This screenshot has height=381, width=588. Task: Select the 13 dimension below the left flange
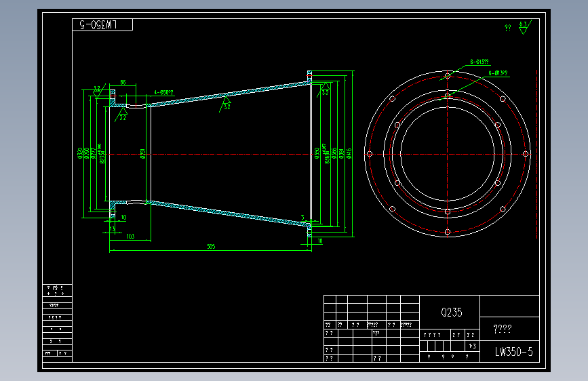112,228
